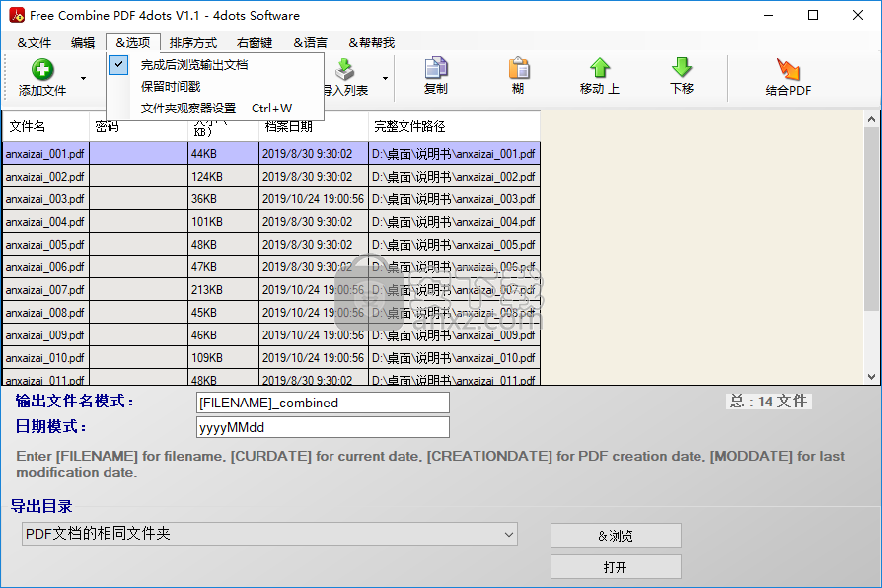Select the row anxaizai_001.pdf

(x=271, y=154)
